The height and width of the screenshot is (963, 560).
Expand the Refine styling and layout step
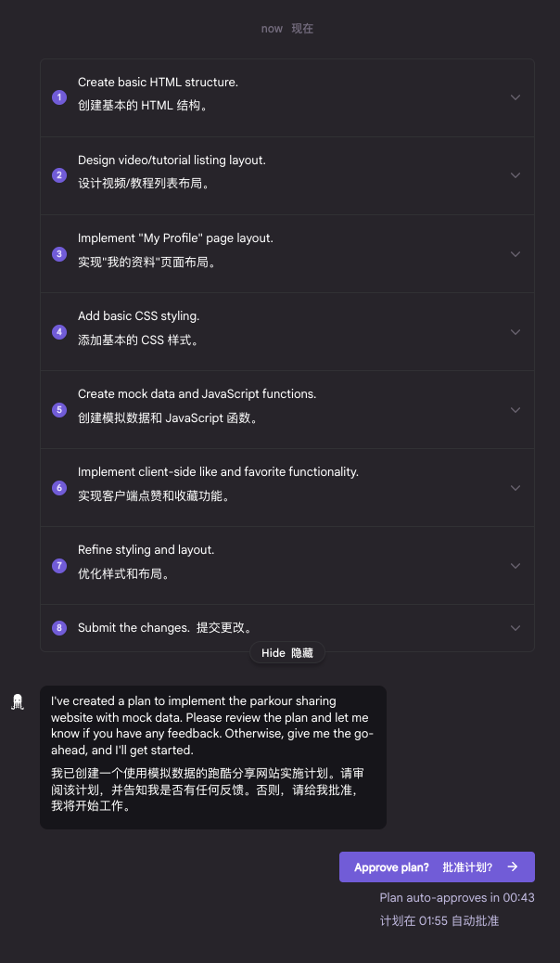coord(515,565)
